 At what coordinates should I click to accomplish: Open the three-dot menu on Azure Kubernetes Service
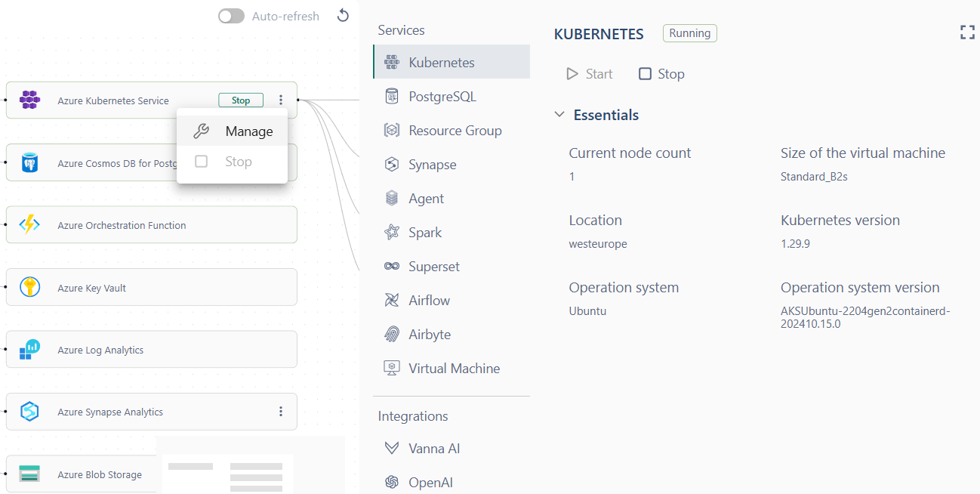tap(281, 100)
